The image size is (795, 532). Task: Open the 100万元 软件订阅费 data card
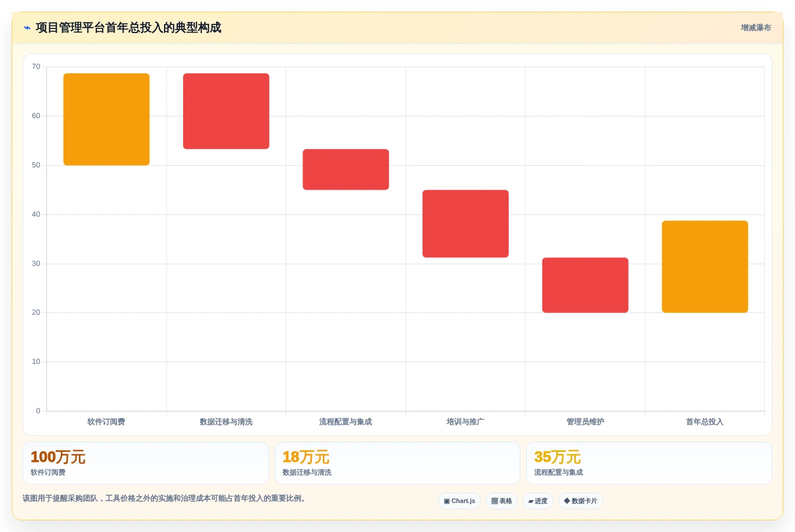point(145,463)
